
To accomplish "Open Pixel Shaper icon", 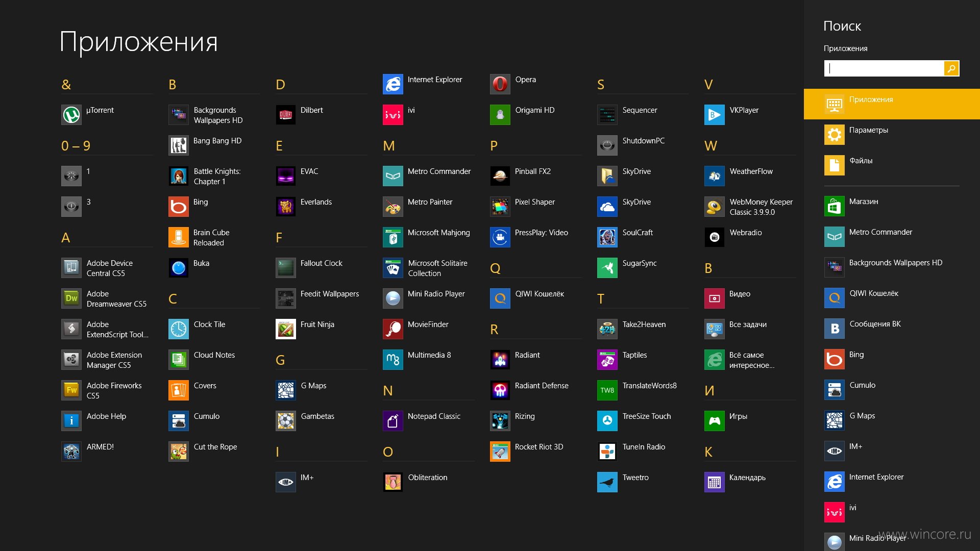I will pyautogui.click(x=500, y=207).
